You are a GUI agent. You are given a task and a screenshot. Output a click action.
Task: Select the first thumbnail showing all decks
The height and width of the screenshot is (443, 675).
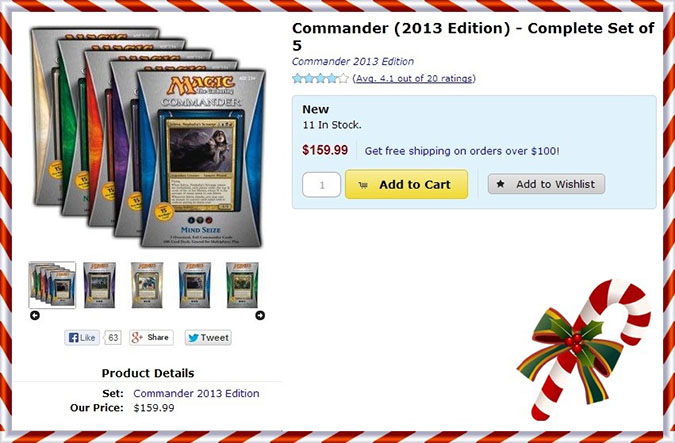52,285
